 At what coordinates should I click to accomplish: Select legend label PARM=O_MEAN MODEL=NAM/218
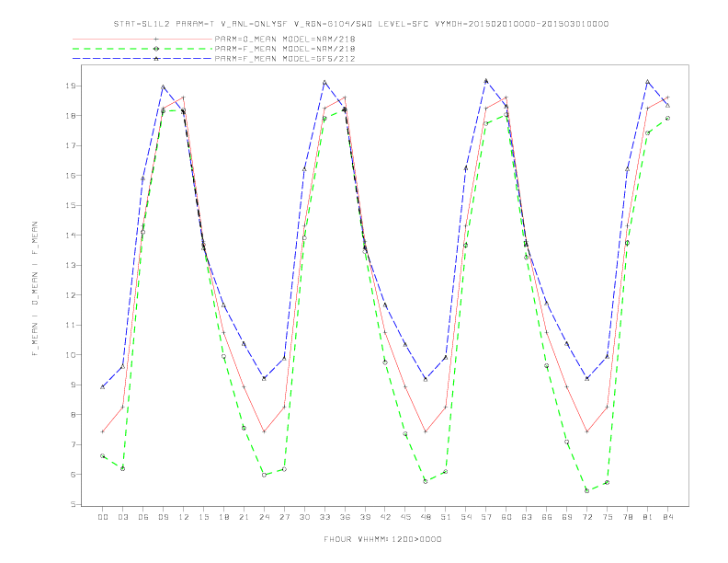285,39
